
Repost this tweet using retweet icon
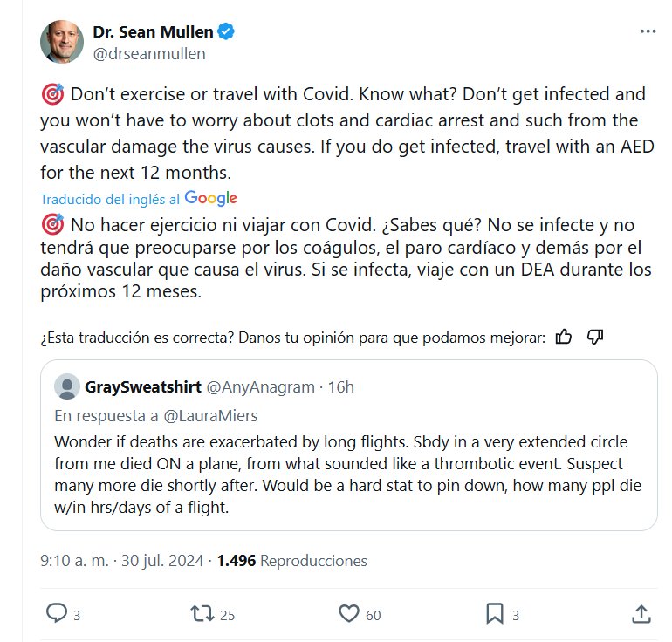click(202, 614)
